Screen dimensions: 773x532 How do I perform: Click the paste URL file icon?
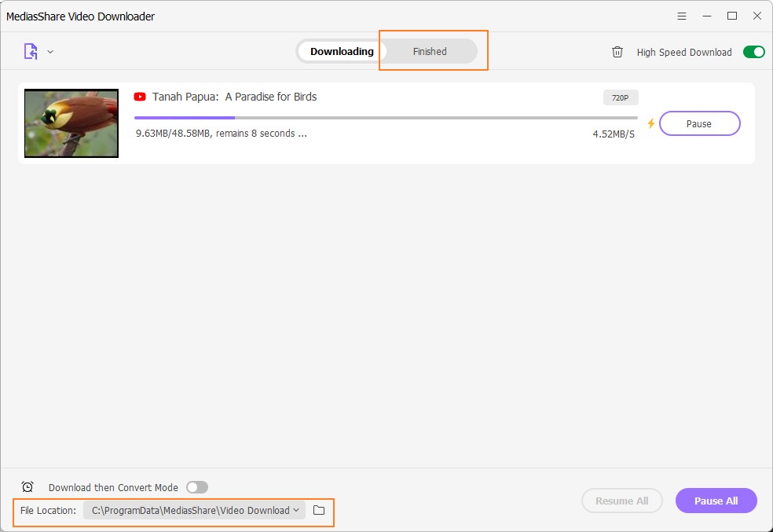coord(30,52)
